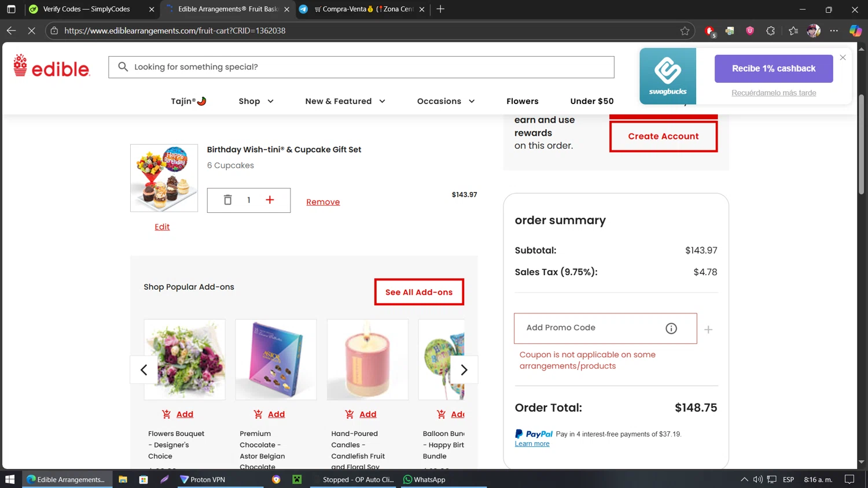868x488 pixels.
Task: Click the Flowers Bouquet add-on image
Action: point(185,360)
